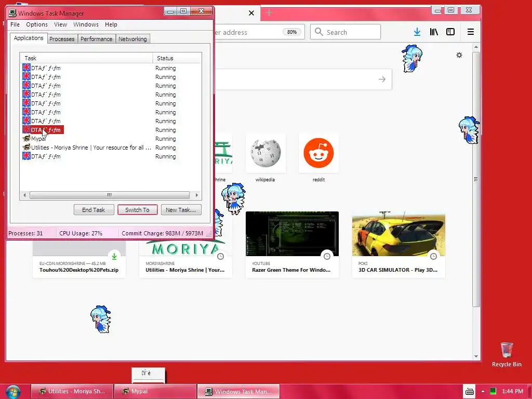
Task: Sort the list by the Status column header
Action: [177, 58]
